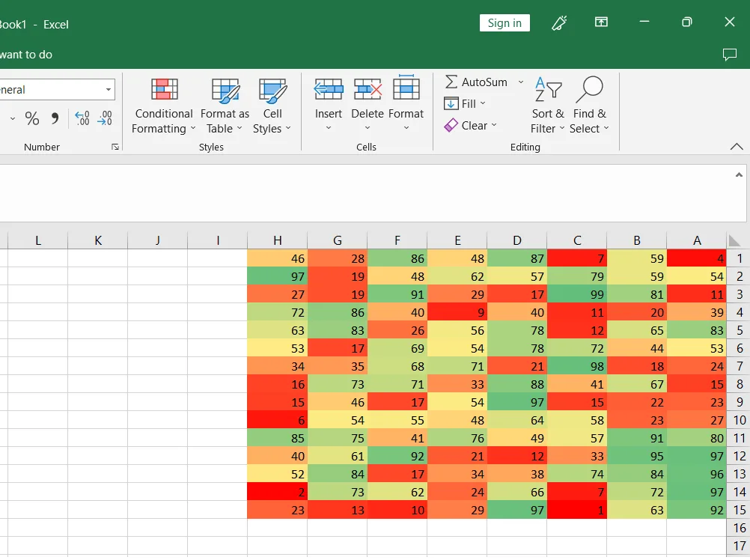Apply Percent Style to selection

pyautogui.click(x=32, y=118)
